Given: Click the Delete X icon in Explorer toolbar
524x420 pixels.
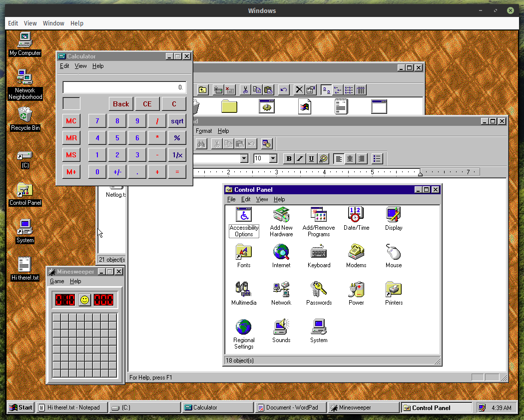Looking at the screenshot, I should click(x=299, y=90).
